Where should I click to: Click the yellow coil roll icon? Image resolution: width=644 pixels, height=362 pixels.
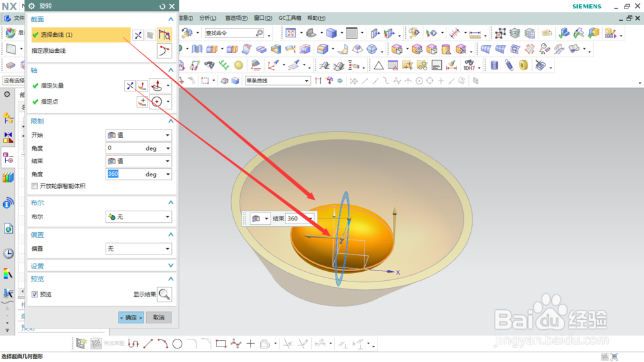click(x=523, y=65)
